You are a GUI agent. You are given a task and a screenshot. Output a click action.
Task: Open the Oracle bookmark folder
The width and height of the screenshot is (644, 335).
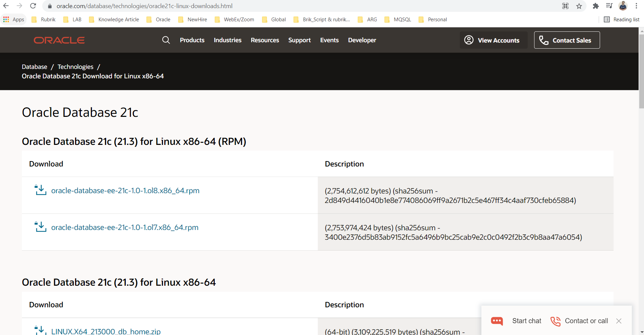tap(158, 20)
